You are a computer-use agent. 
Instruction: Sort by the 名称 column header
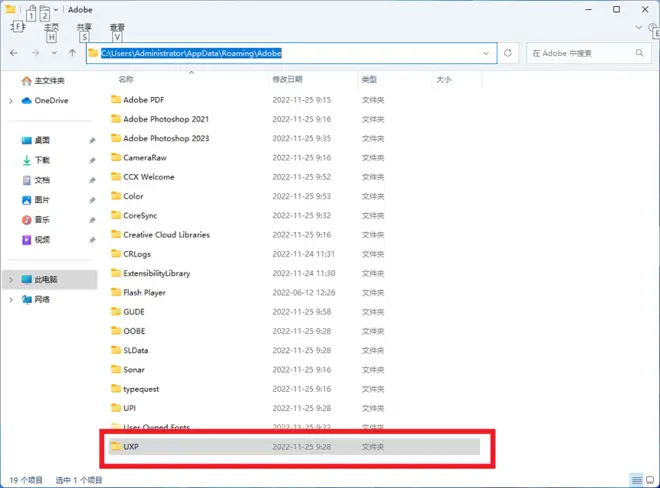click(x=126, y=79)
